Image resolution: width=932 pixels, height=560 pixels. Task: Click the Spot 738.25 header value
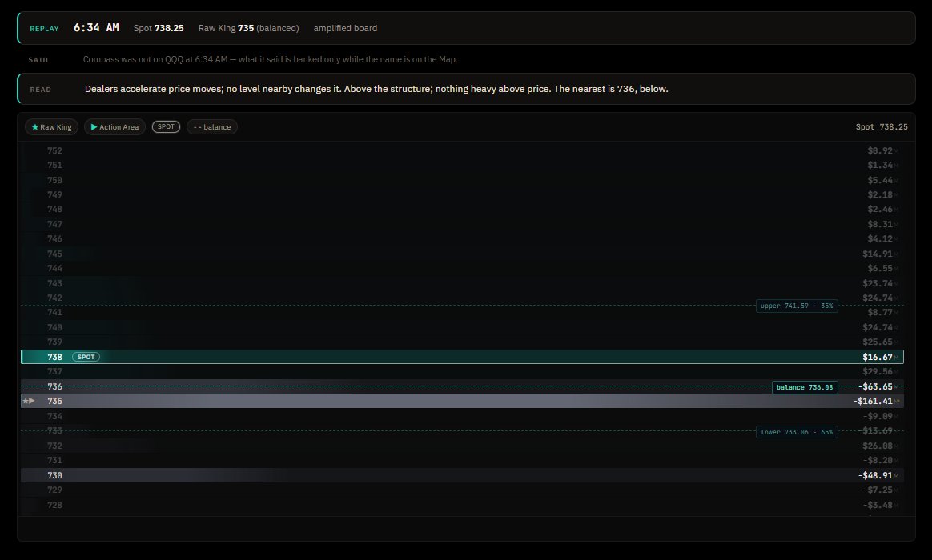pos(159,28)
